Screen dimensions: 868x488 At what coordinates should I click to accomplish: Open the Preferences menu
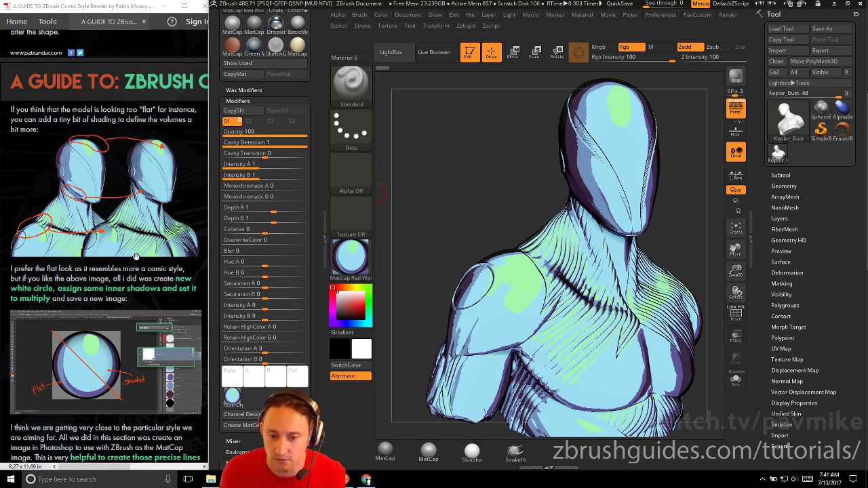point(660,15)
